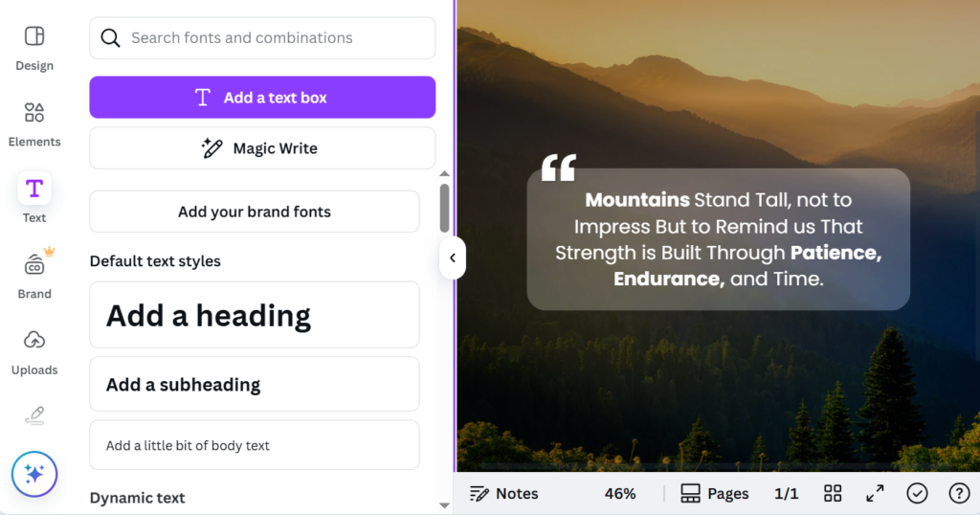Collapse the side panel with the chevron
Viewport: 980px width, 515px height.
click(453, 257)
